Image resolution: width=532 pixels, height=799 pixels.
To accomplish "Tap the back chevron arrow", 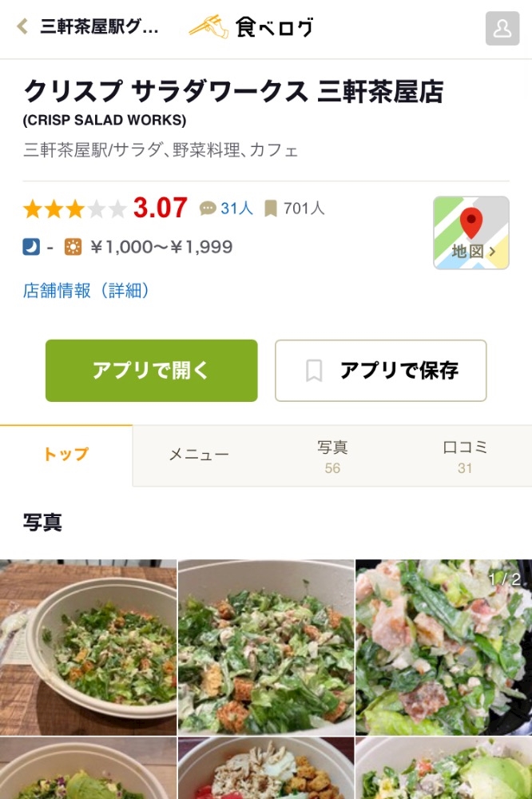I will 22,27.
